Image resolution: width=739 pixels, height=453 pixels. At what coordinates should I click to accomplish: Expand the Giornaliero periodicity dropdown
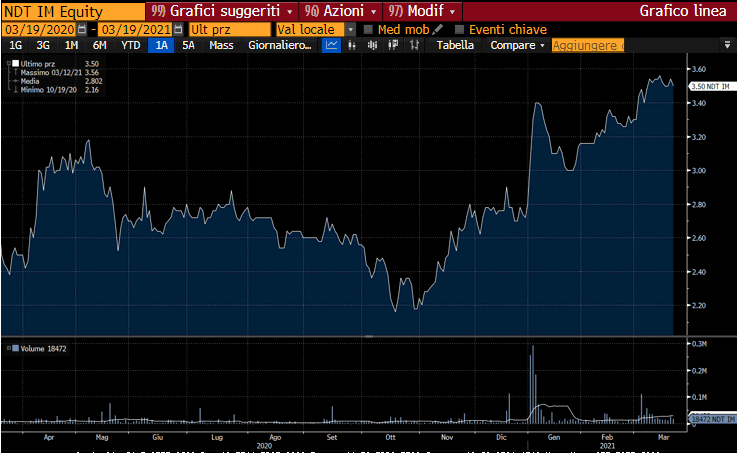point(284,46)
